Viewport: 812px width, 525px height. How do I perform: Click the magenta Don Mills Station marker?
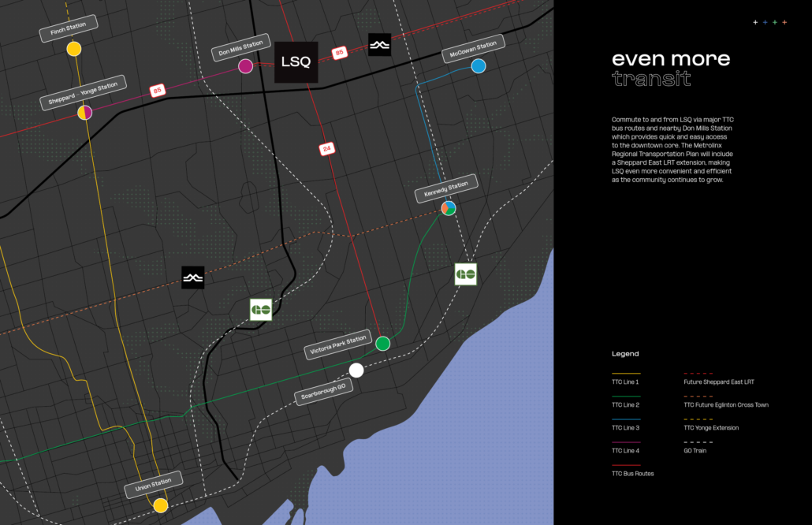pyautogui.click(x=246, y=66)
